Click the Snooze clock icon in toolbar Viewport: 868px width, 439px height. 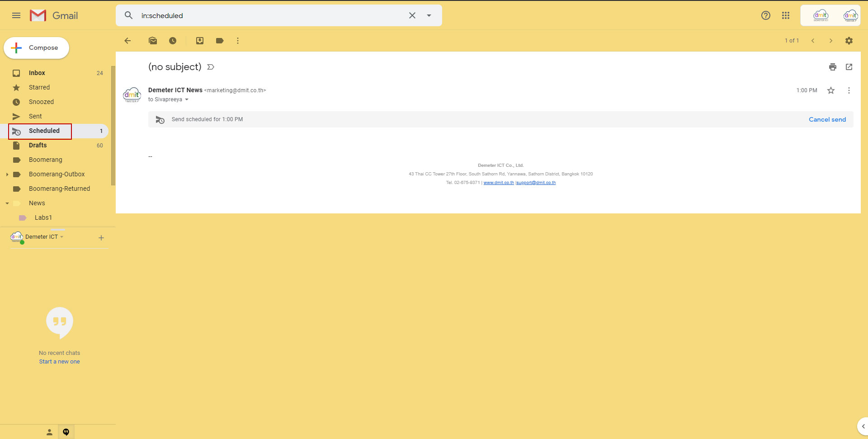(x=172, y=40)
